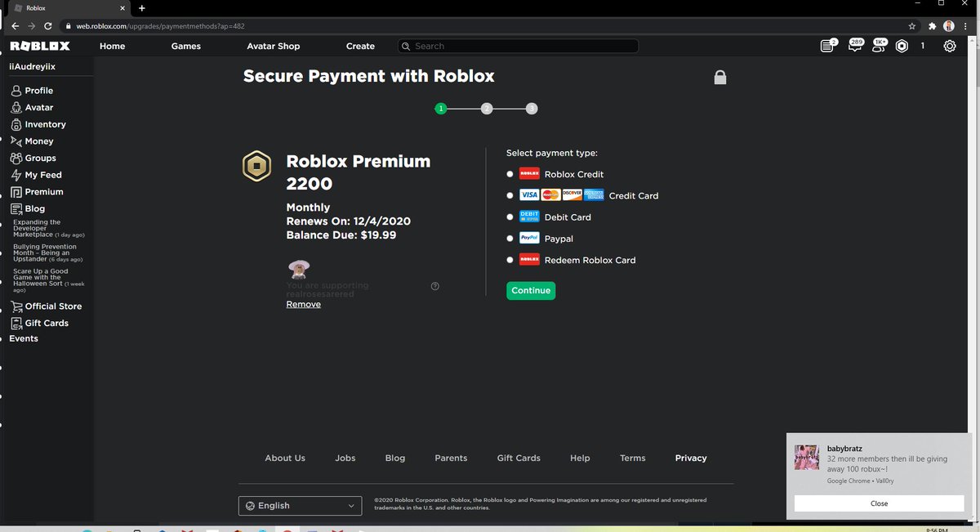Screen dimensions: 980x532
Task: Click the Remove link under supporter
Action: click(303, 304)
